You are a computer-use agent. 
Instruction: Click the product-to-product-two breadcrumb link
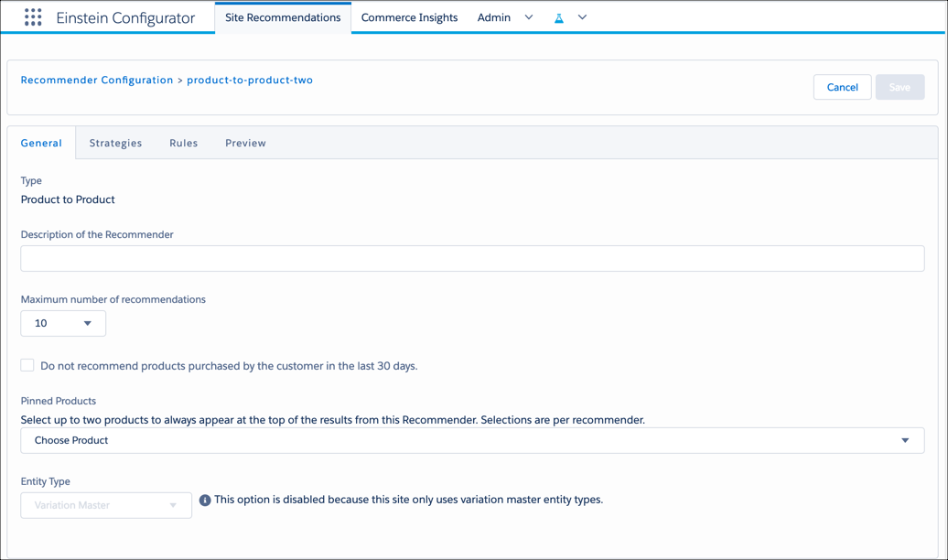click(x=250, y=80)
